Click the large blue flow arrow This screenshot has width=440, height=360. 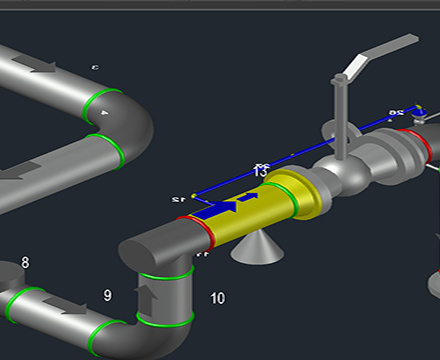(216, 210)
